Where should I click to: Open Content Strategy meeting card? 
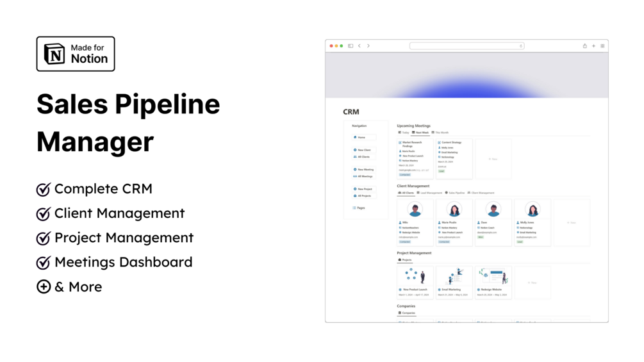[x=454, y=159]
